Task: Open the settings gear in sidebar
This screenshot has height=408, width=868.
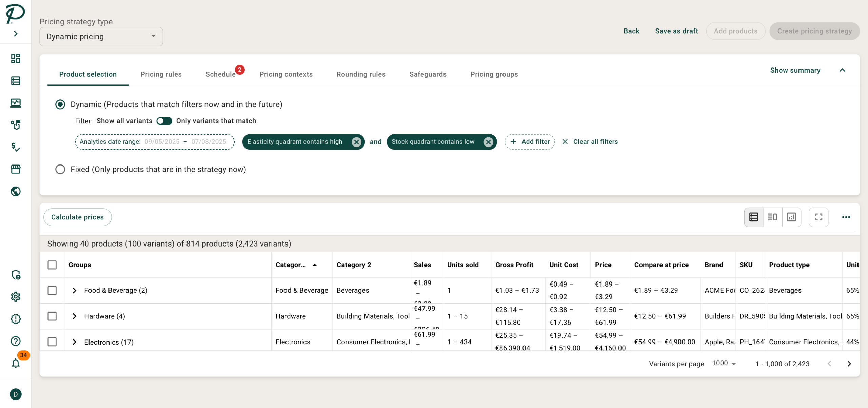Action: (x=16, y=297)
